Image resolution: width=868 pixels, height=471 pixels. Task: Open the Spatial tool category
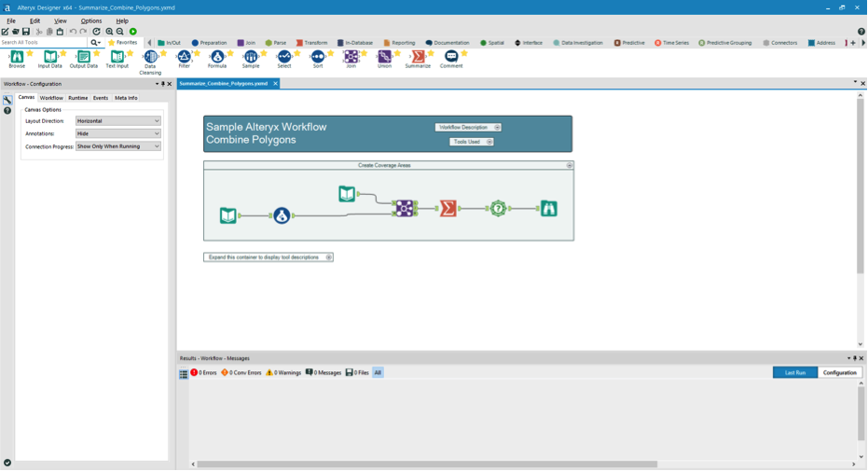pyautogui.click(x=491, y=43)
